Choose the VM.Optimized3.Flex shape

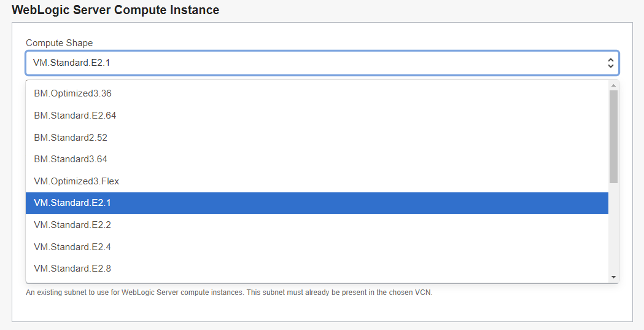coord(317,181)
